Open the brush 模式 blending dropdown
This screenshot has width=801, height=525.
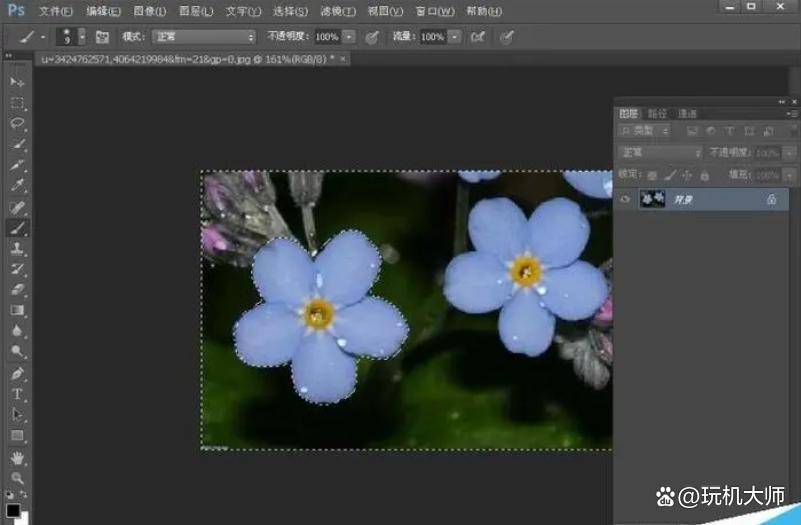coord(204,37)
